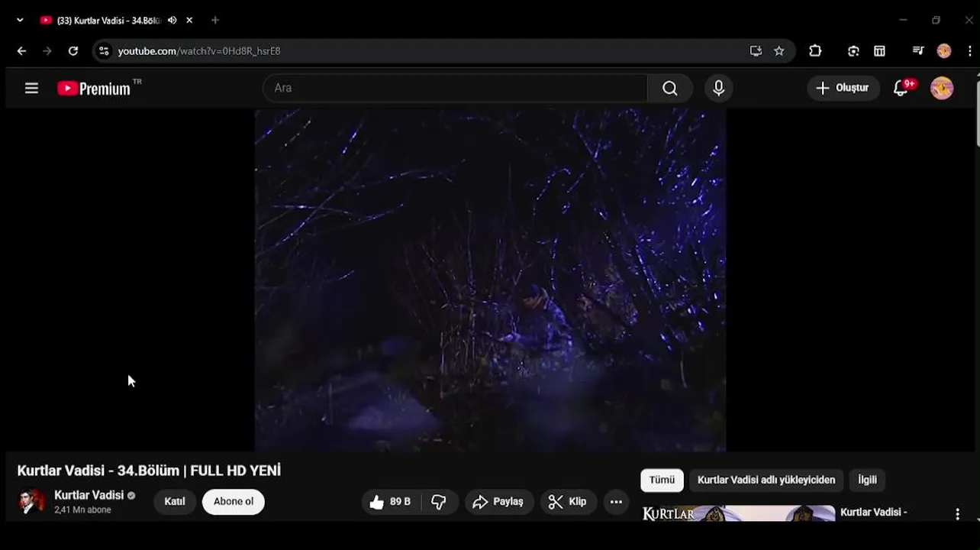Dislike the video with thumbs-down
This screenshot has width=980, height=550.
tap(439, 502)
